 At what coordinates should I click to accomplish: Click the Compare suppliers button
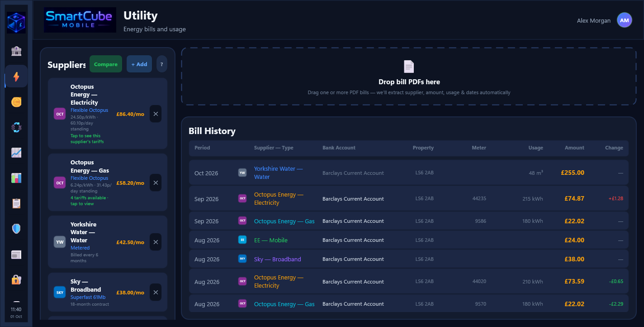click(x=106, y=64)
